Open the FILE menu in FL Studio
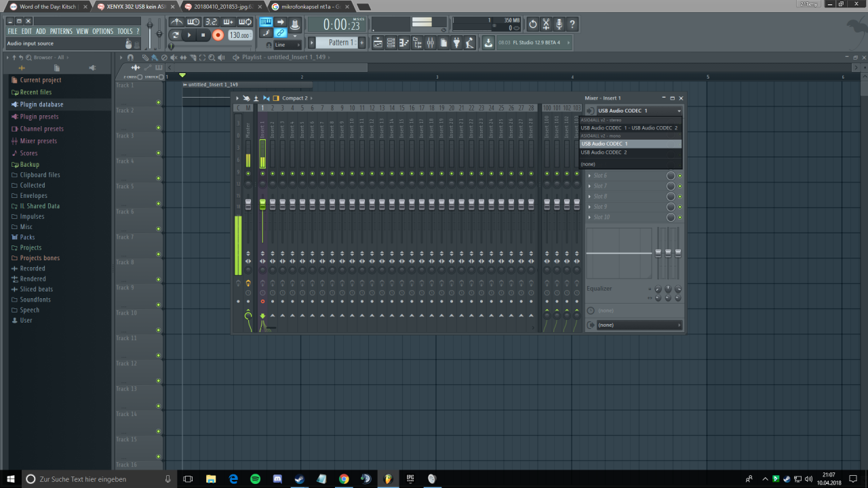The image size is (868, 488). [x=12, y=31]
